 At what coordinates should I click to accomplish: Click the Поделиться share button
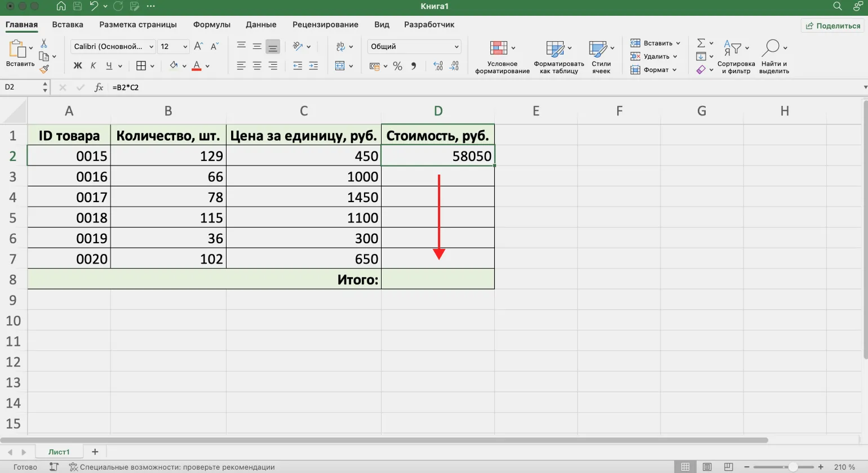(x=833, y=26)
